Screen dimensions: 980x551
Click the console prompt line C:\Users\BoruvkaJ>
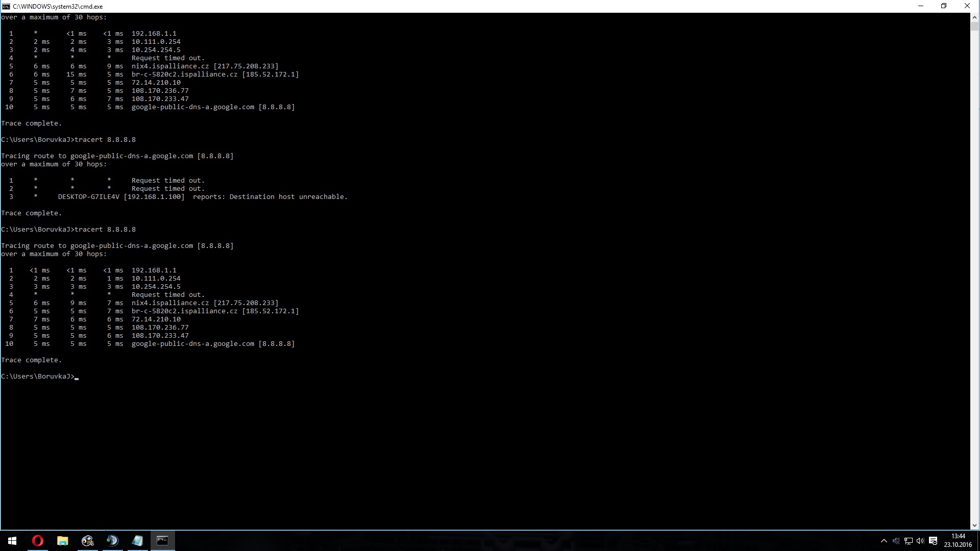(x=39, y=377)
